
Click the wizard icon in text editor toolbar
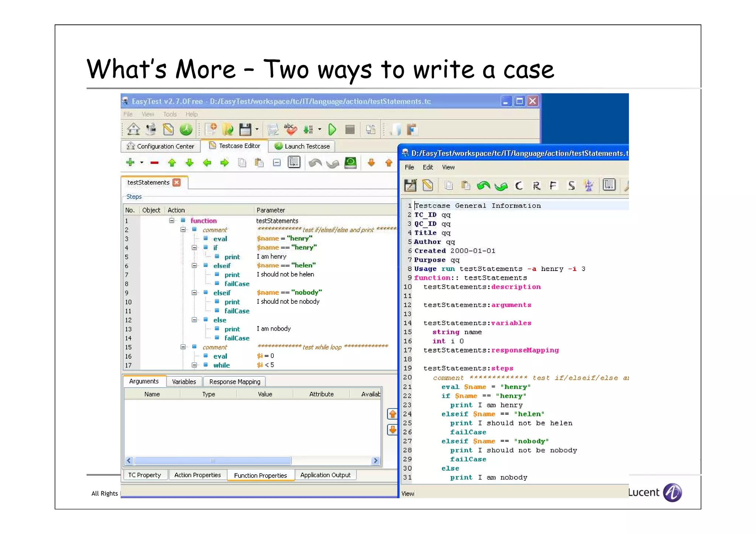click(x=589, y=185)
